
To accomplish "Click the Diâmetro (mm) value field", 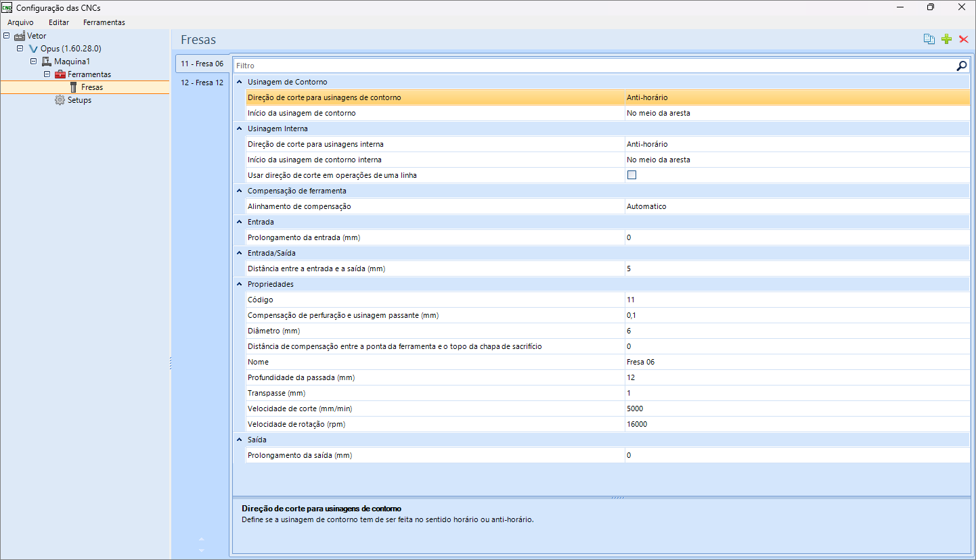I will (x=795, y=331).
